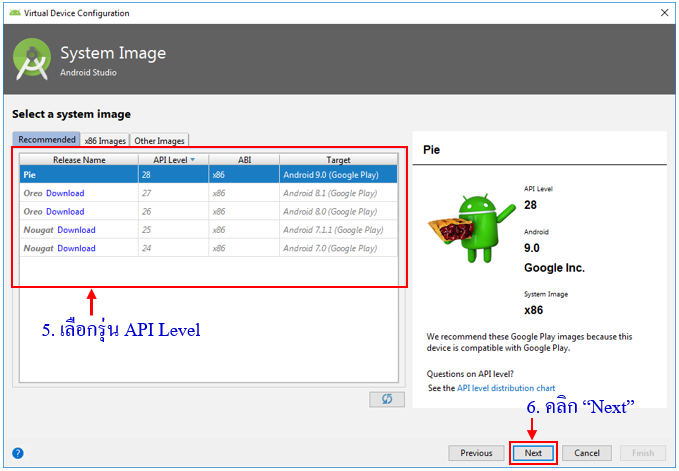679x471 pixels.
Task: Open the API level distribution chart link
Action: 505,388
